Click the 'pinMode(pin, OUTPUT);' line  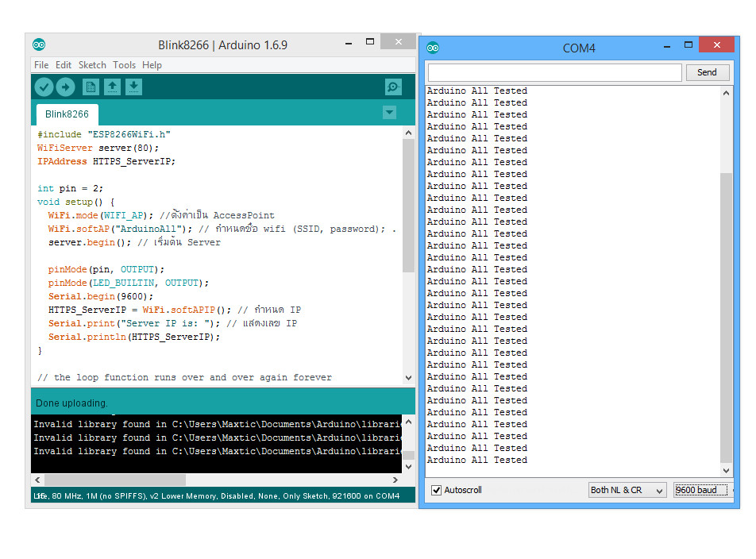pyautogui.click(x=106, y=269)
